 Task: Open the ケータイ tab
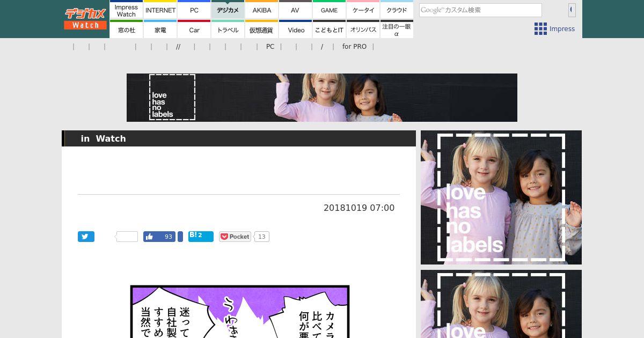(363, 10)
